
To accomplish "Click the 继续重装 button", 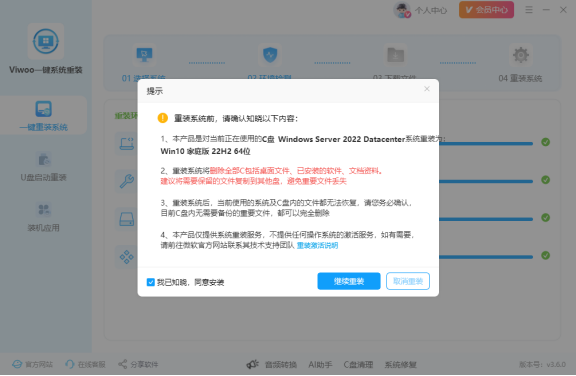I will coord(349,281).
